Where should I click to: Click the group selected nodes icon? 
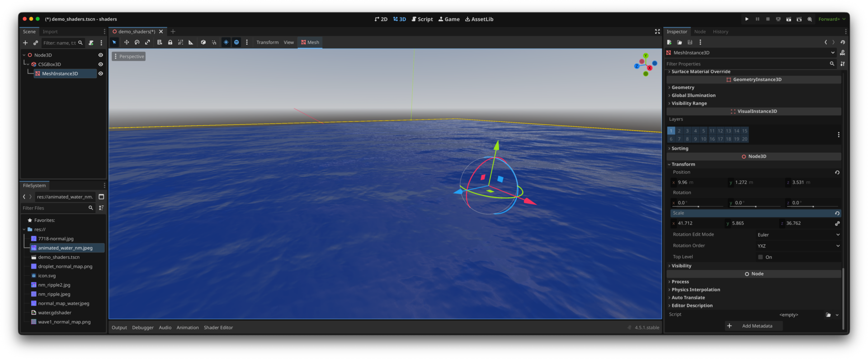tap(180, 42)
